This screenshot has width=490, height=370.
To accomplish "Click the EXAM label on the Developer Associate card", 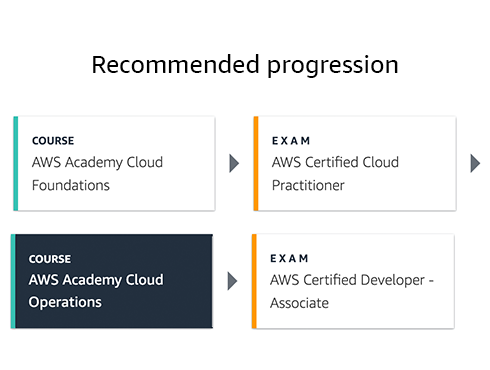I will tap(289, 258).
